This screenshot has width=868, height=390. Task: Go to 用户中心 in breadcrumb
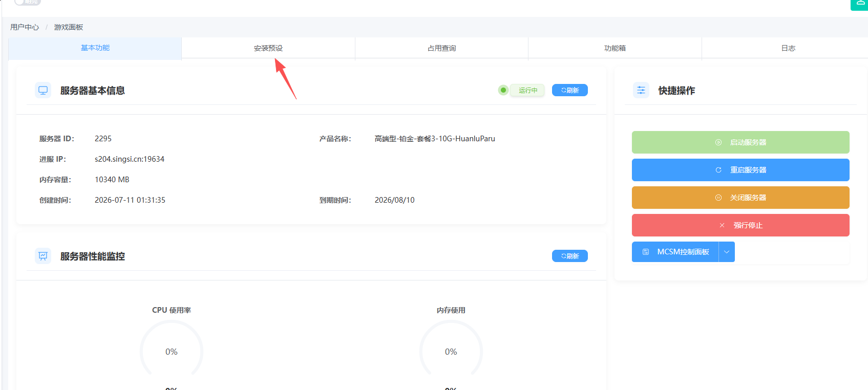click(x=25, y=27)
